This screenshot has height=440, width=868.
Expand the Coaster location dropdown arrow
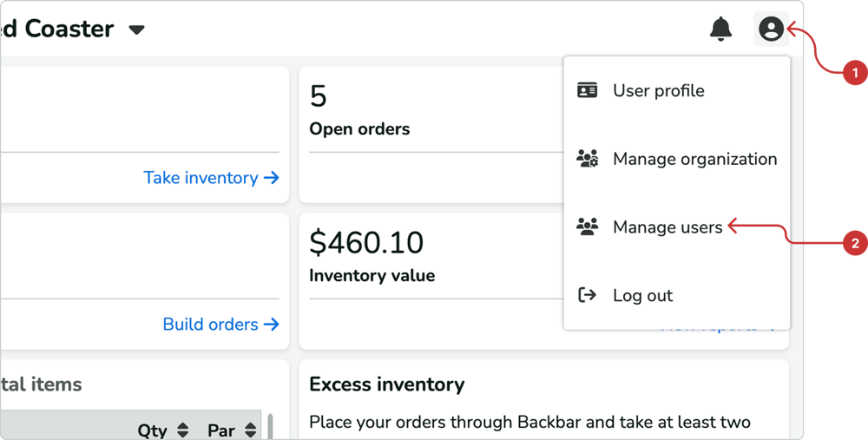137,30
